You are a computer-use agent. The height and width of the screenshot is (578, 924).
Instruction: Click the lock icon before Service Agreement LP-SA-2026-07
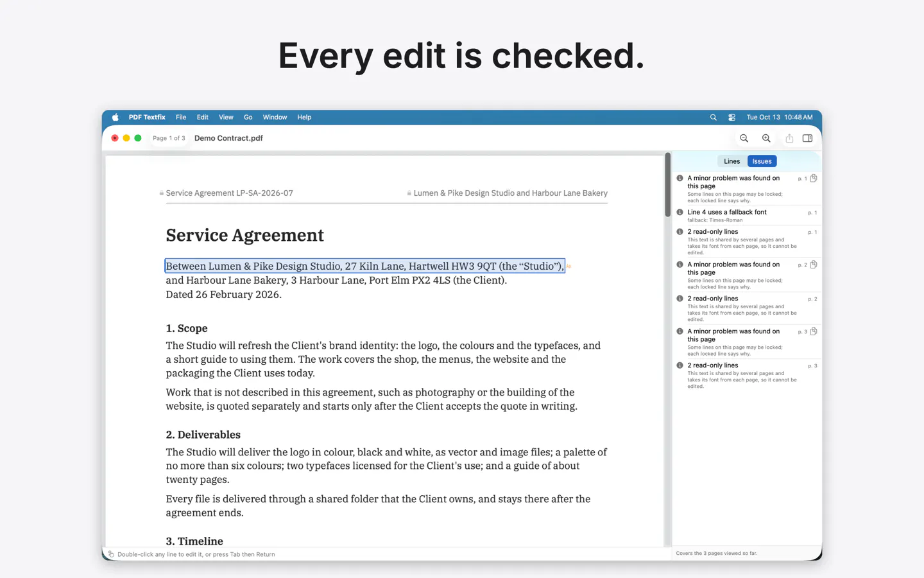pyautogui.click(x=162, y=193)
